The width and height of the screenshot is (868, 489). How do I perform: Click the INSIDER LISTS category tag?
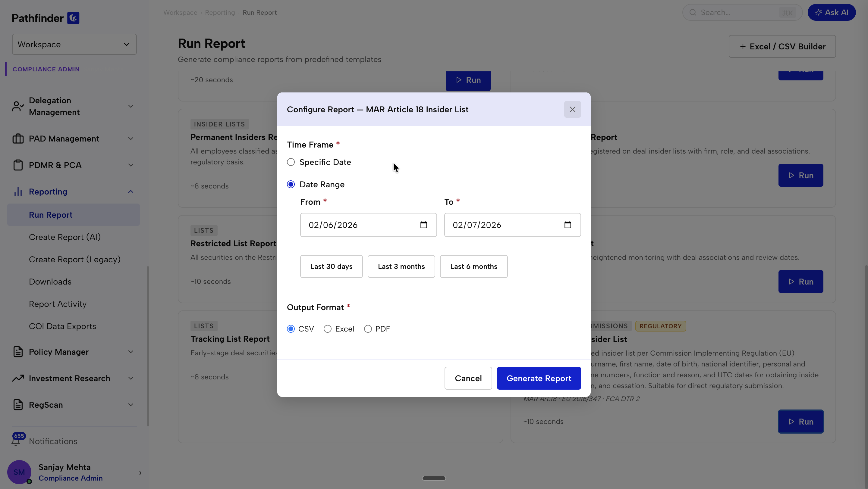(x=219, y=124)
